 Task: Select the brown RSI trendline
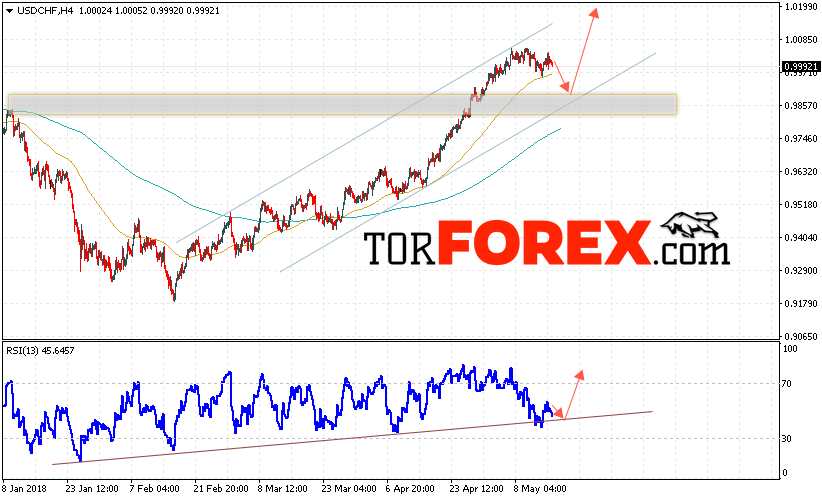click(x=351, y=438)
